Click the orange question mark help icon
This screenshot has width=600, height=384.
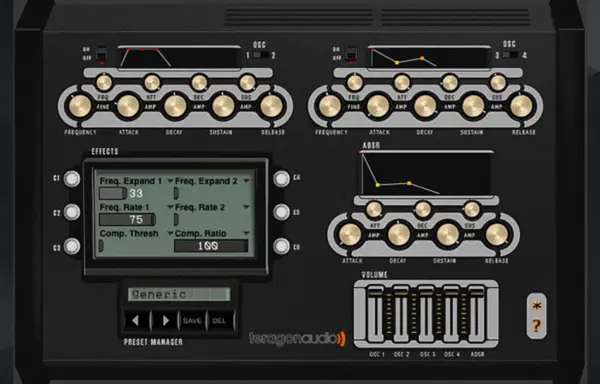tap(536, 326)
